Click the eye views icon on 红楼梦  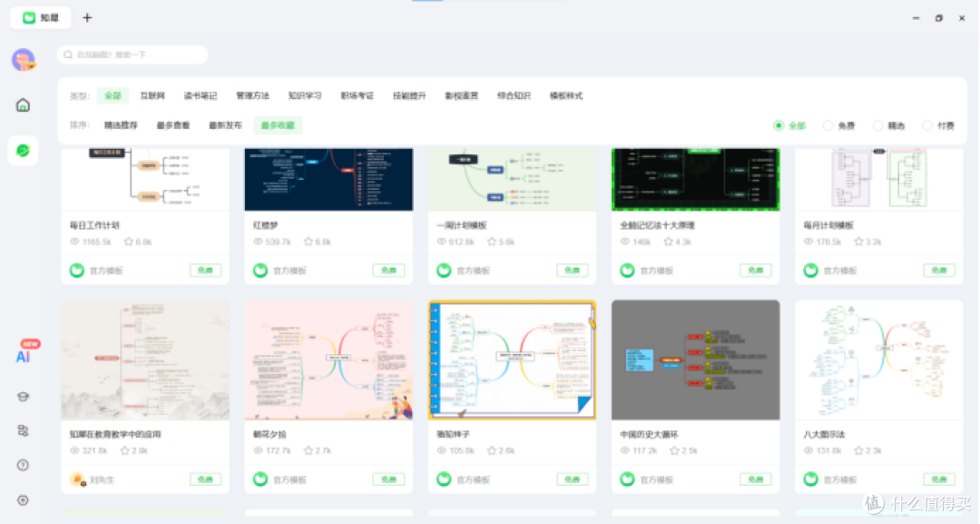pyautogui.click(x=258, y=242)
